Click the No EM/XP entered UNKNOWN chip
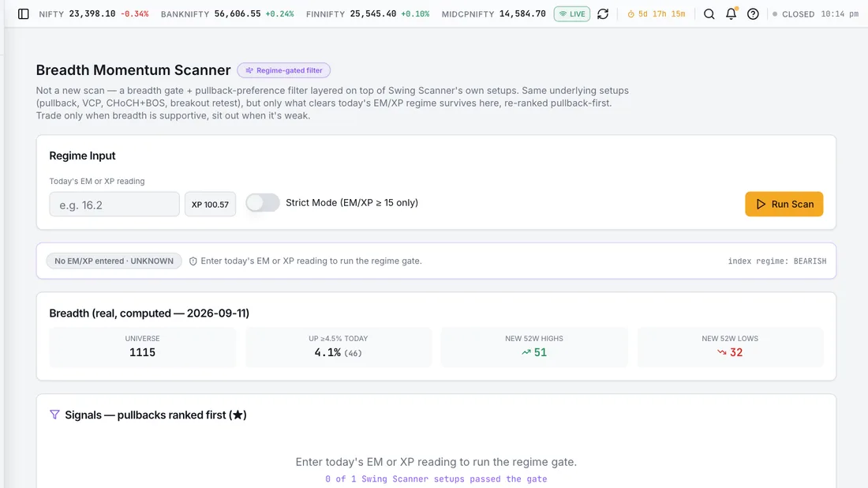 click(x=114, y=261)
